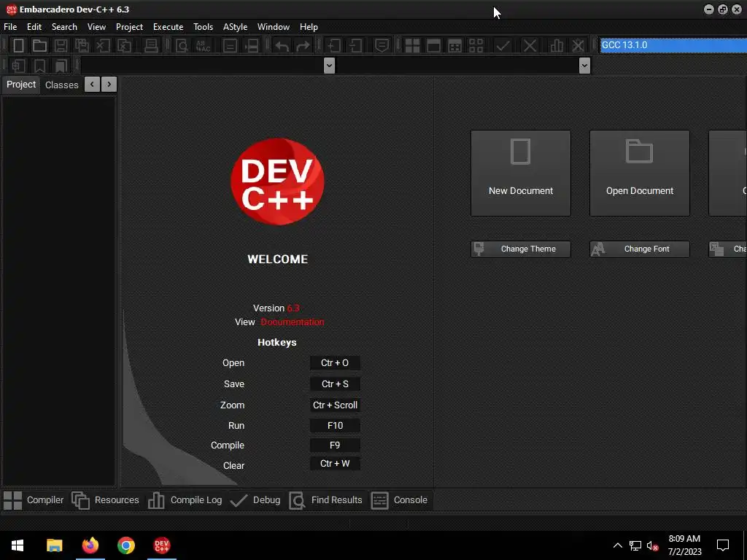Click the Replace AB-AC toolbar icon
The image size is (747, 560).
(x=204, y=46)
